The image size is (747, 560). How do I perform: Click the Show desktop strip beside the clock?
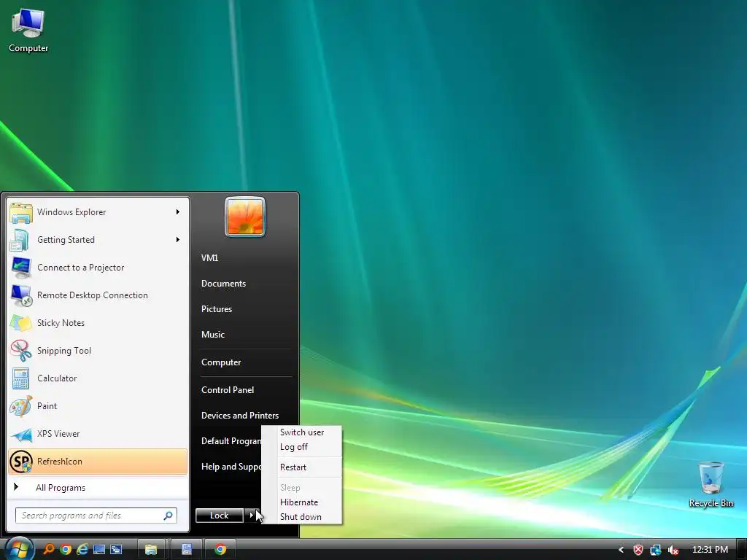pos(741,550)
